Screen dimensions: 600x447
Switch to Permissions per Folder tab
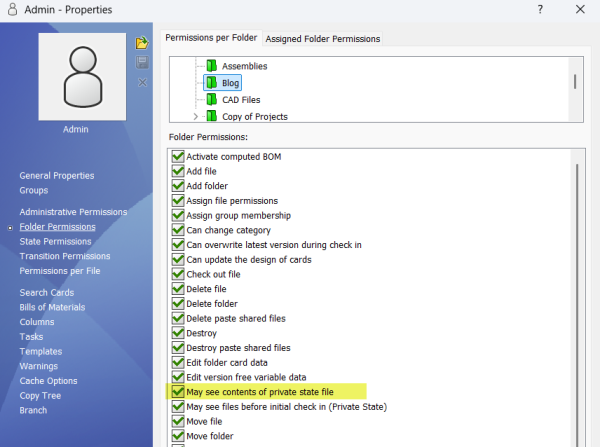coord(211,38)
